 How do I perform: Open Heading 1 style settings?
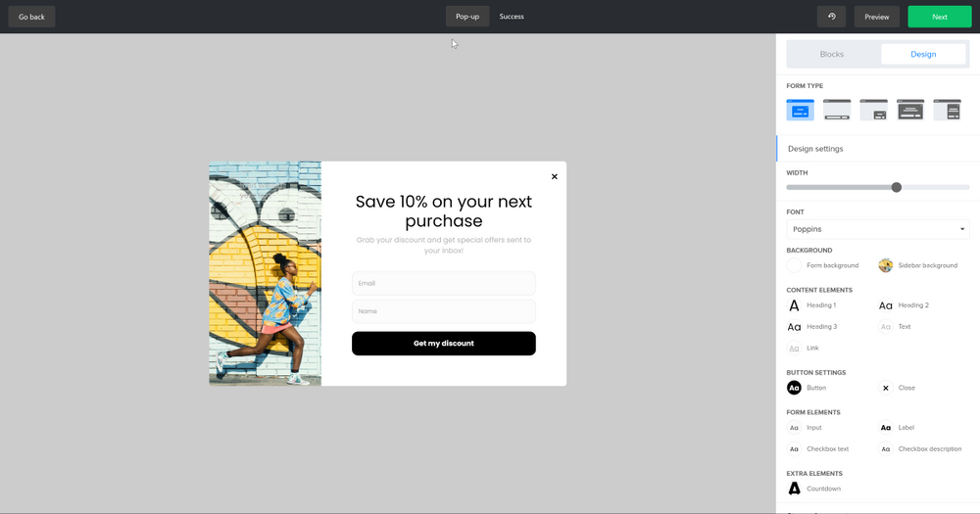coord(795,305)
